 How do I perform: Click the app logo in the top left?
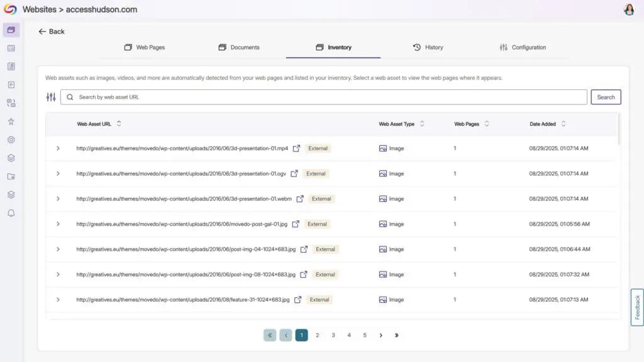(x=10, y=9)
